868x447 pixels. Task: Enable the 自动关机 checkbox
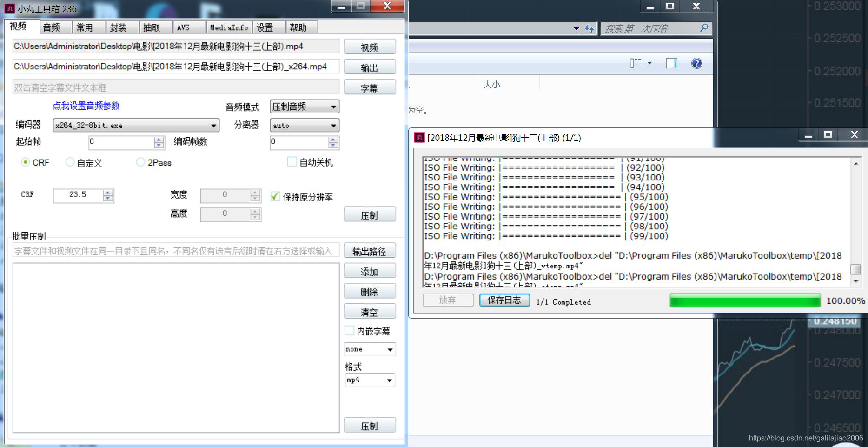coord(292,162)
